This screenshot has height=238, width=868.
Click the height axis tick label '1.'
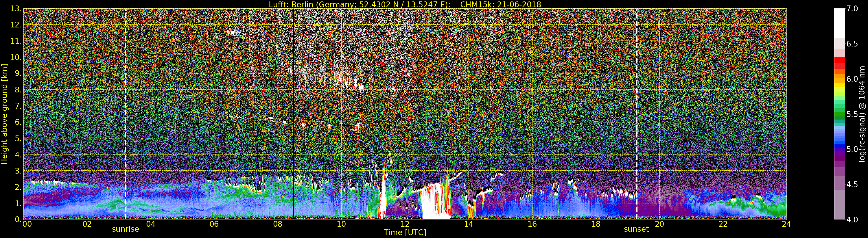(x=18, y=203)
